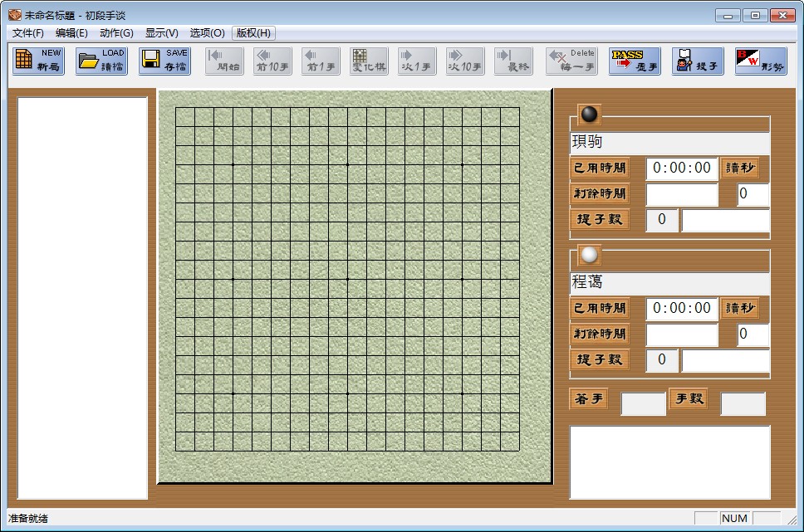Image resolution: width=804 pixels, height=532 pixels.
Task: Go forward with 次1手 button
Action: click(x=417, y=61)
